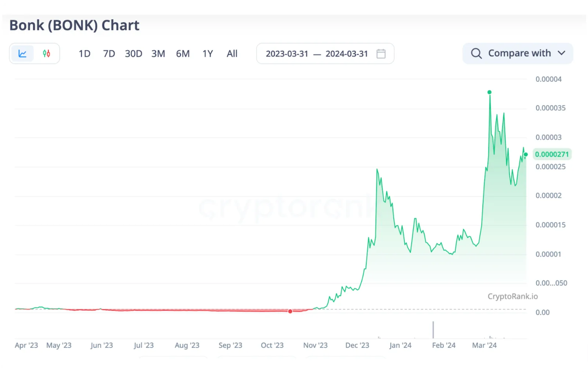588x375 pixels.
Task: Click the 0.00001 price axis label
Action: [548, 254]
